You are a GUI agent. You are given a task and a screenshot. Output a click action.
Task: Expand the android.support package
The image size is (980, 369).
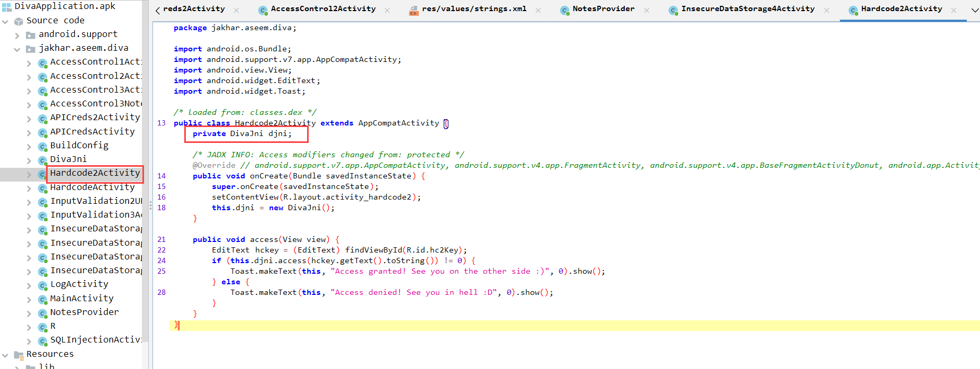17,35
